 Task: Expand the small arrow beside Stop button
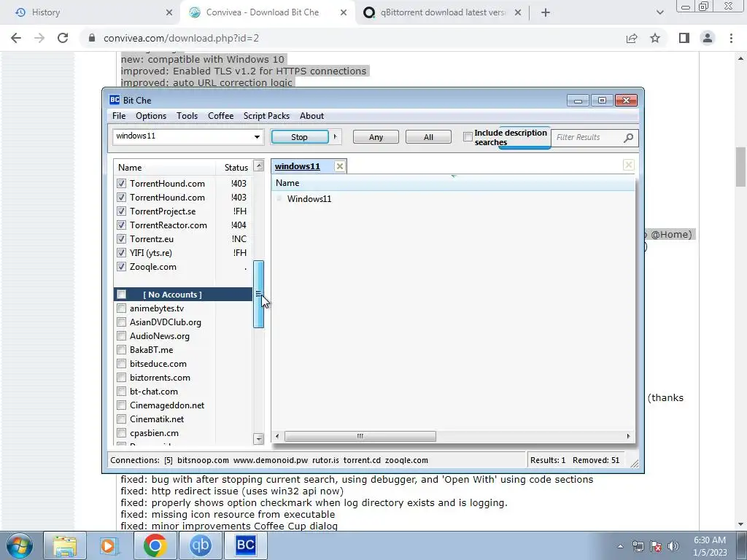[x=335, y=137]
